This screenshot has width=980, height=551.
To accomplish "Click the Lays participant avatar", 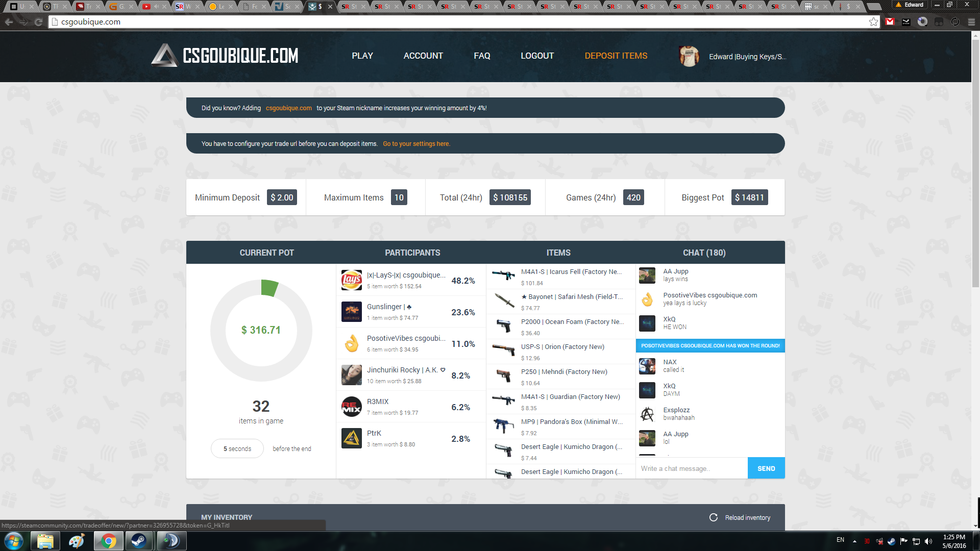I will [352, 280].
